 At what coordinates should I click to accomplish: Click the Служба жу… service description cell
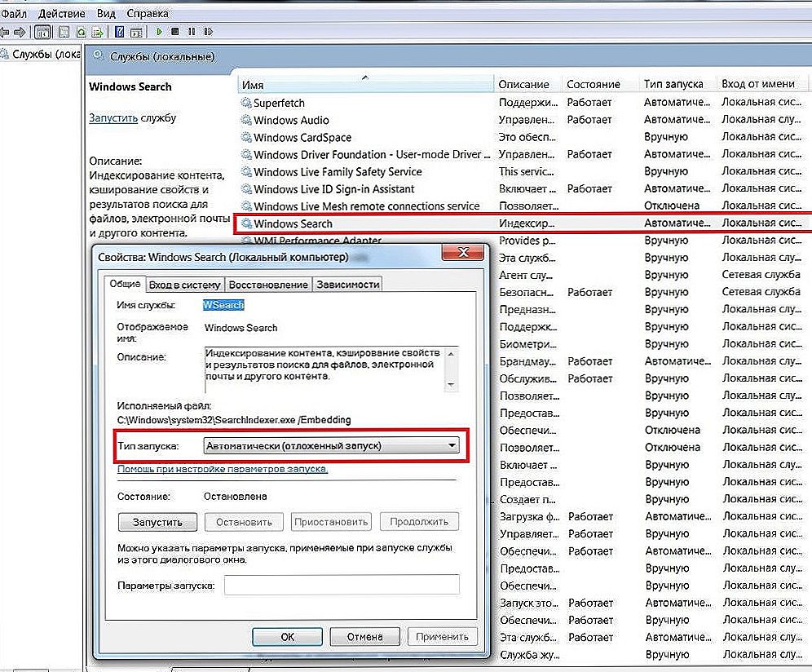pos(530,655)
